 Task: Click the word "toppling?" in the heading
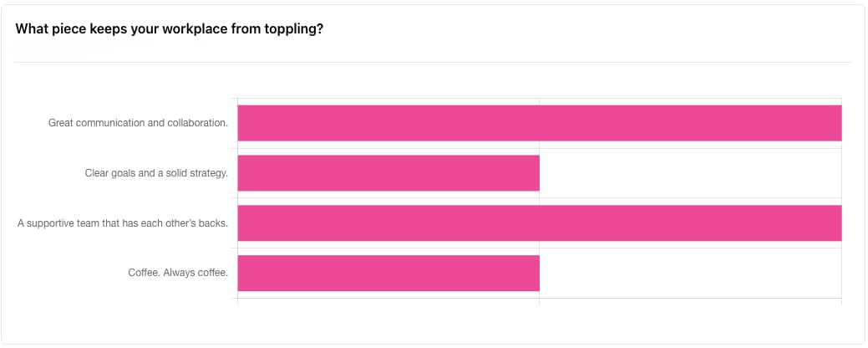[297, 29]
